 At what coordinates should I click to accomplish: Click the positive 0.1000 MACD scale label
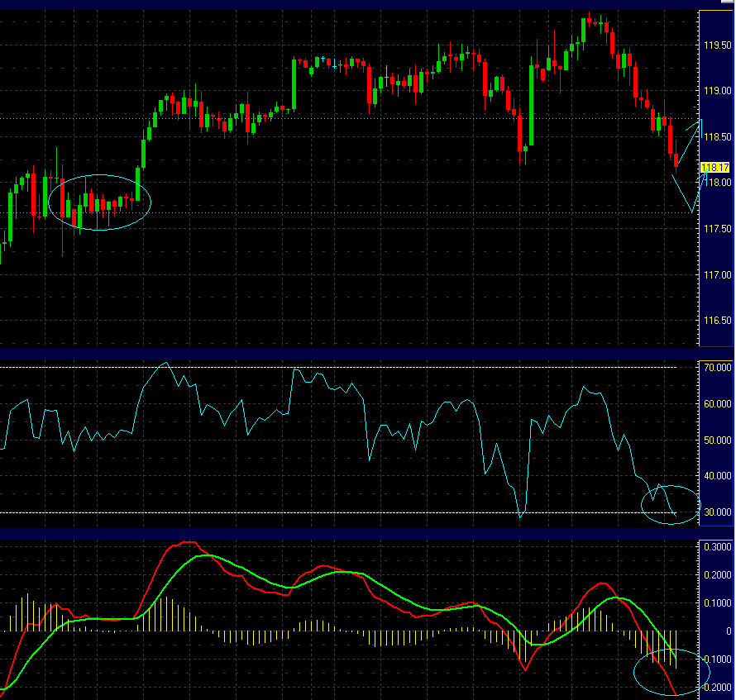718,603
